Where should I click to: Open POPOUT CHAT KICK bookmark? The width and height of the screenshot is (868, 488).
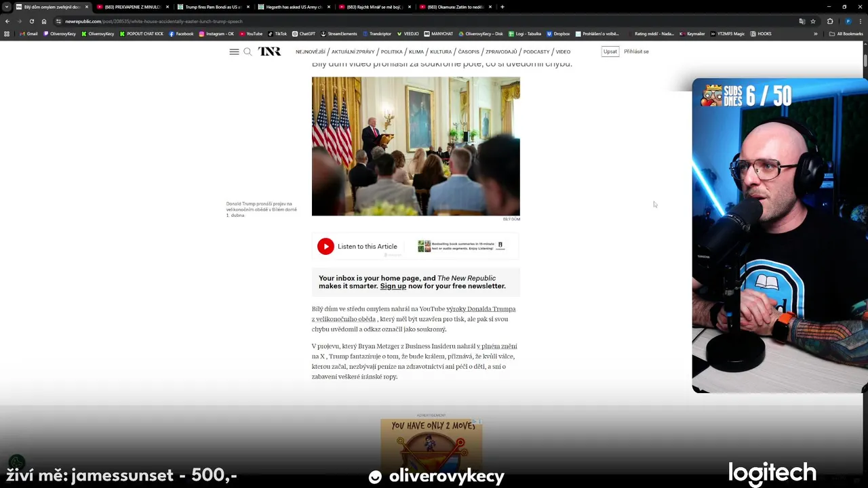click(x=142, y=33)
